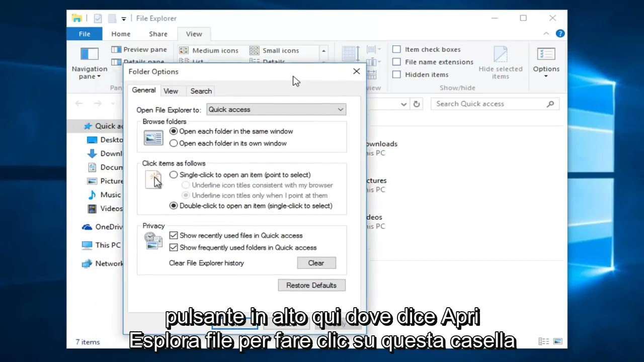Select Open each folder in the same window
The image size is (644, 362).
[174, 131]
